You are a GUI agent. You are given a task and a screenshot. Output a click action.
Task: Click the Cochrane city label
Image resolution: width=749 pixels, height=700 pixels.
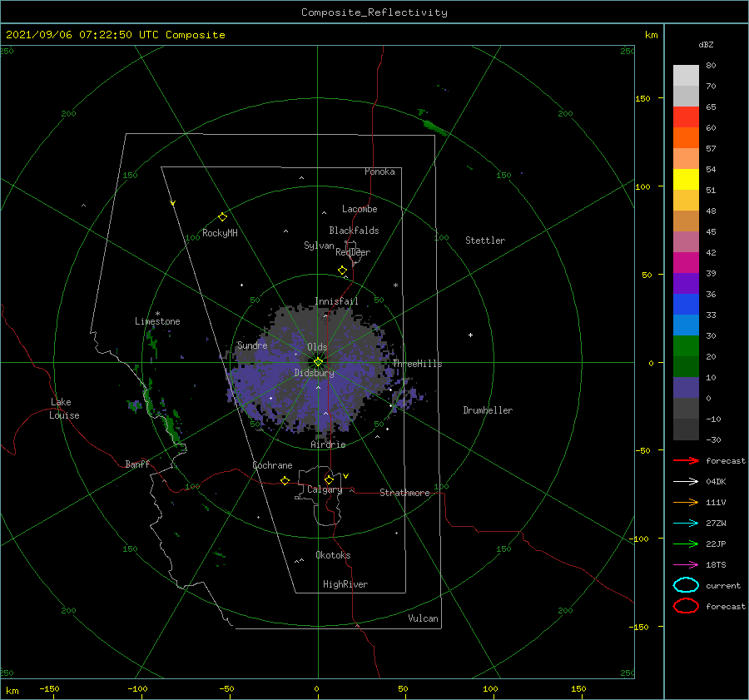pyautogui.click(x=272, y=465)
